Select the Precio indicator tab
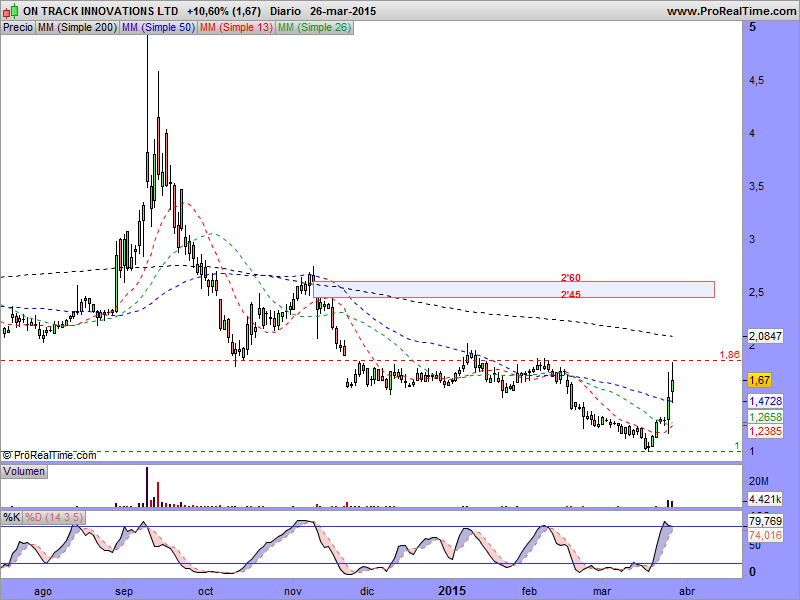Screen dimensions: 800x600 [18, 28]
